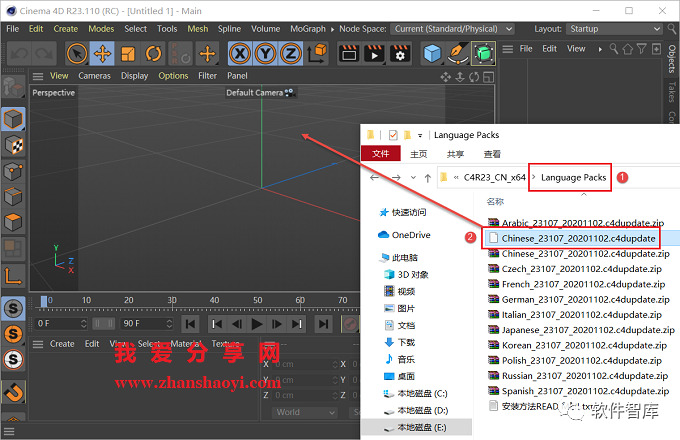Select the Spline Pen tool
Viewport: 680px width, 440px height.
tap(458, 54)
